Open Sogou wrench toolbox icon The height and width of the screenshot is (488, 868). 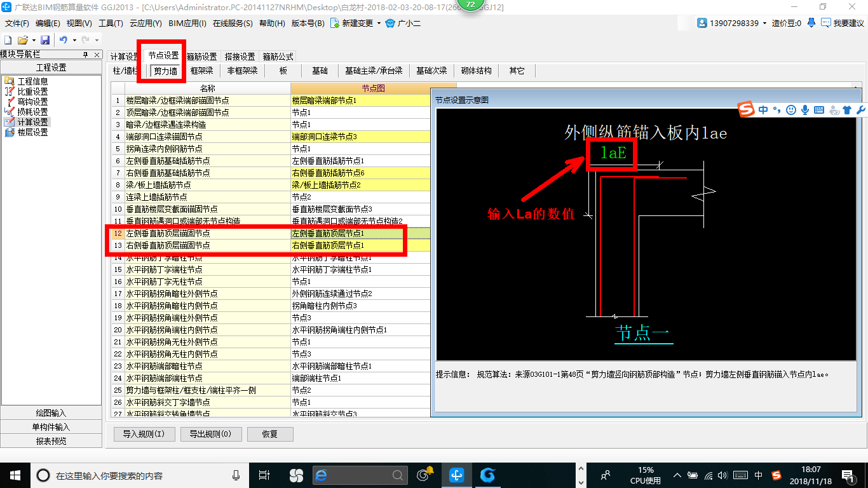point(861,110)
